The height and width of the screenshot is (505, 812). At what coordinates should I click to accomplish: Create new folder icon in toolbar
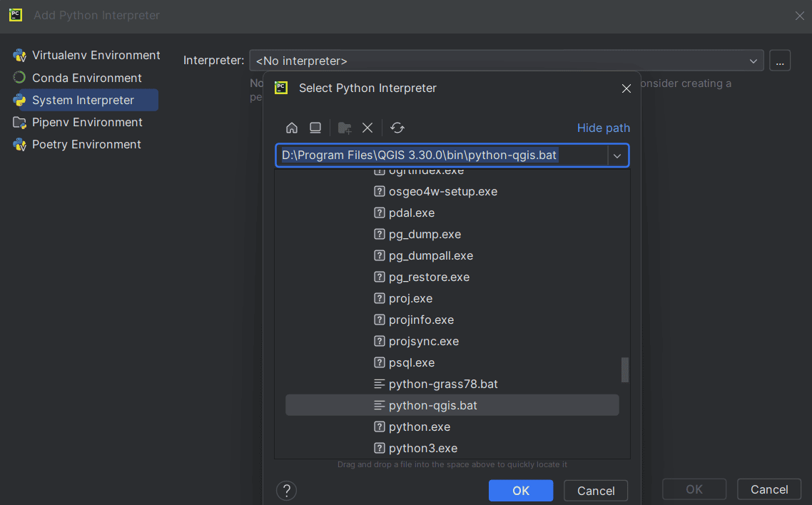tap(345, 128)
